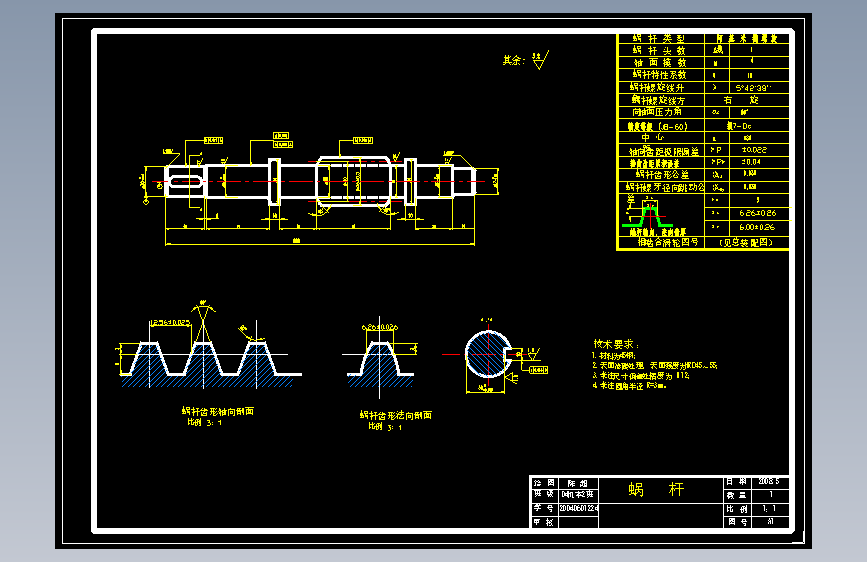
Task: Click the '比 例' title block label
Action: (x=737, y=509)
